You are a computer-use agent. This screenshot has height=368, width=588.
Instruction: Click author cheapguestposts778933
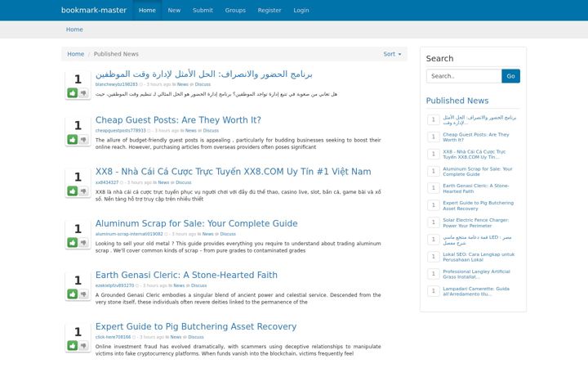[120, 131]
